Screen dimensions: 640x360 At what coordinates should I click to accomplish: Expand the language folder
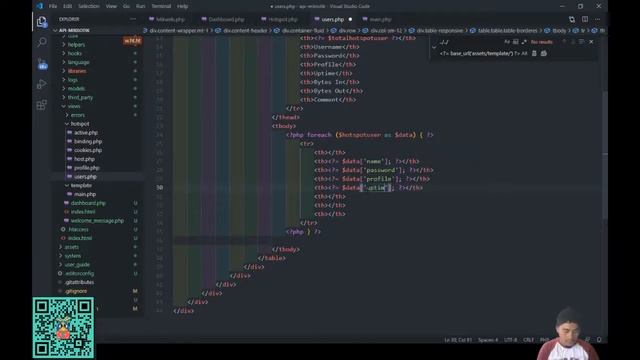[78, 62]
